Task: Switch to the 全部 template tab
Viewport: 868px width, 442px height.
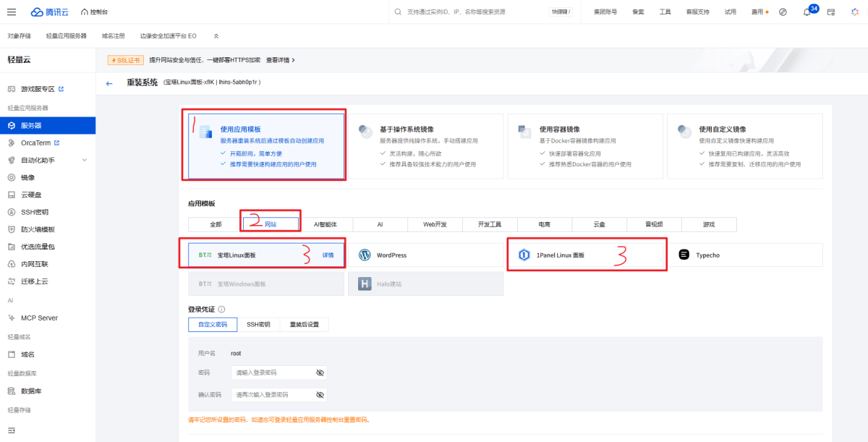Action: 216,224
